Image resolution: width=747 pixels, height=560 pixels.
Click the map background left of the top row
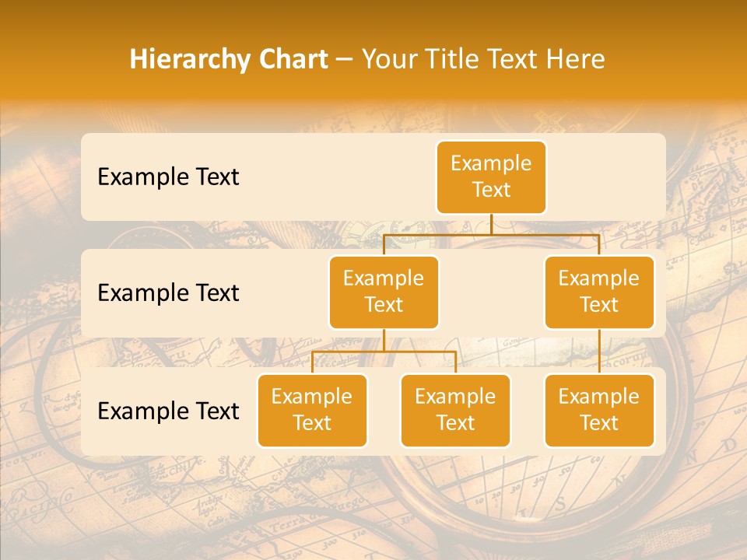[39, 177]
